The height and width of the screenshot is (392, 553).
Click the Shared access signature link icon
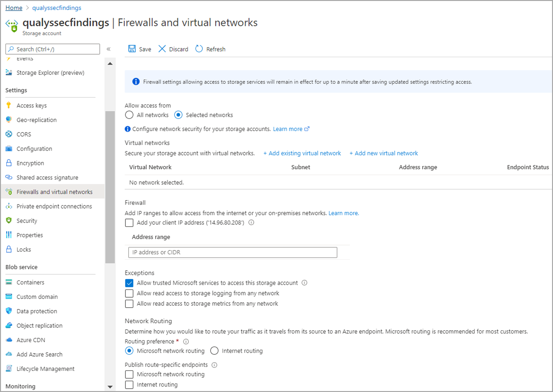point(9,177)
